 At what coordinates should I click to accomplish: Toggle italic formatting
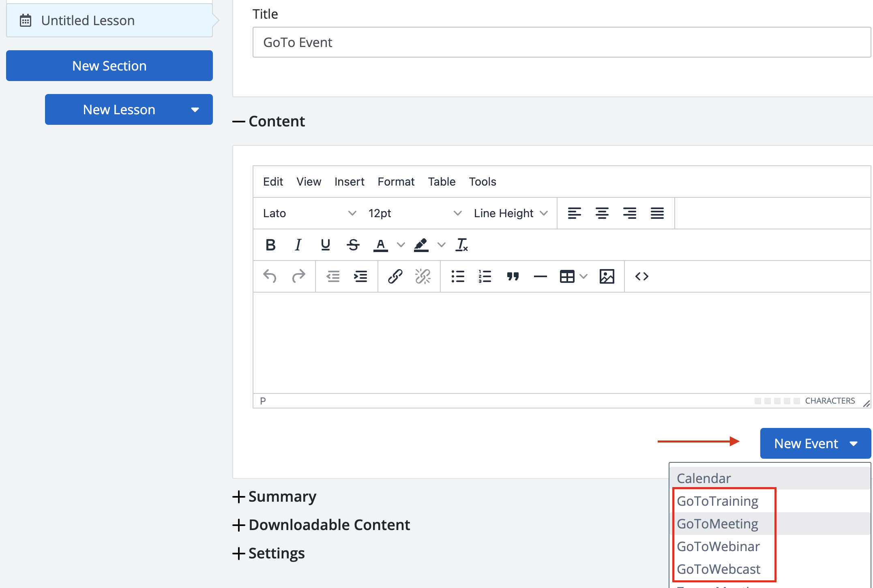coord(298,245)
